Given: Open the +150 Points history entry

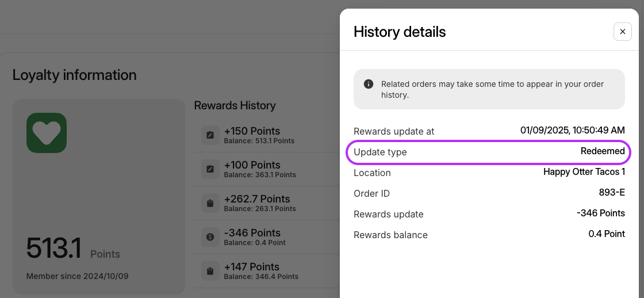Looking at the screenshot, I should pos(267,135).
